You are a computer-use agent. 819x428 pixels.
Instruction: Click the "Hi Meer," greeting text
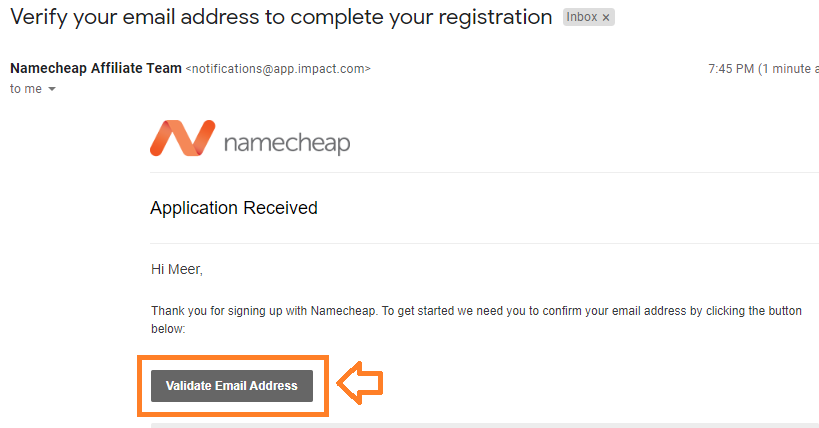pyautogui.click(x=177, y=270)
